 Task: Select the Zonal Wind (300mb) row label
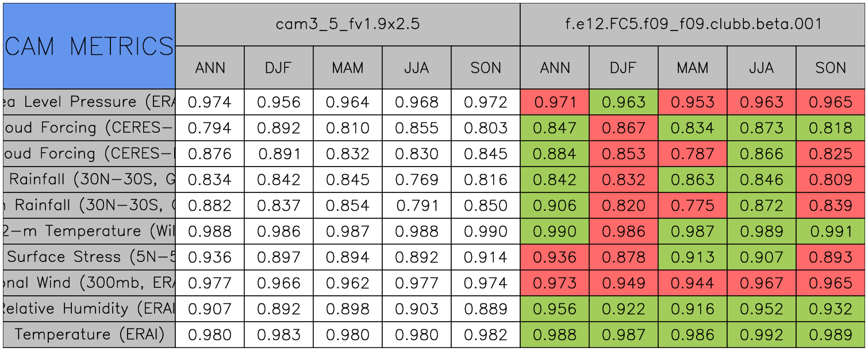point(89,283)
